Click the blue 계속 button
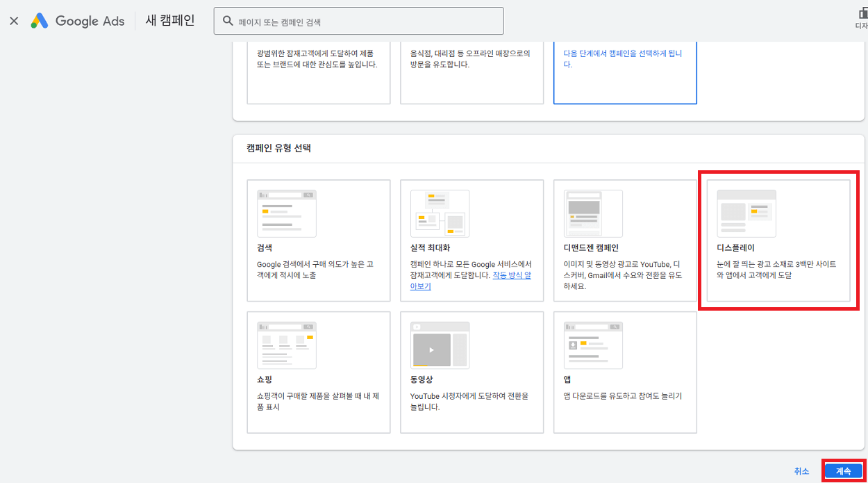The height and width of the screenshot is (483, 868). tap(843, 470)
